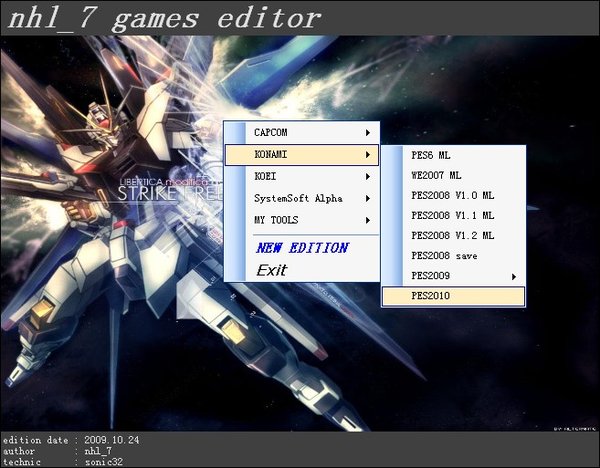This screenshot has height=468, width=600.
Task: Expand the arrow beside CAPCOM
Action: coord(368,133)
